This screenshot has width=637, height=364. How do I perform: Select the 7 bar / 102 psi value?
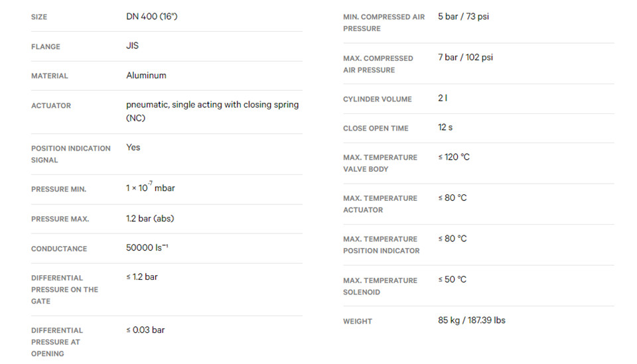pos(465,57)
